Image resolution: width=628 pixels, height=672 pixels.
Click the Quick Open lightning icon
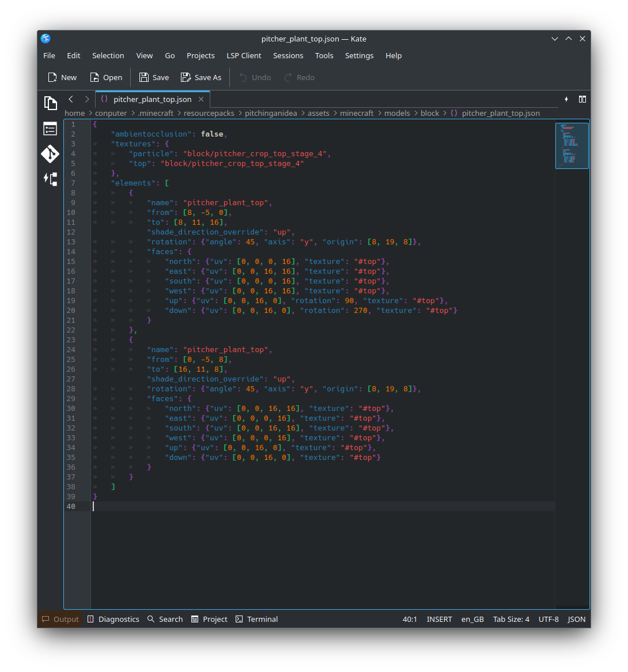(566, 100)
